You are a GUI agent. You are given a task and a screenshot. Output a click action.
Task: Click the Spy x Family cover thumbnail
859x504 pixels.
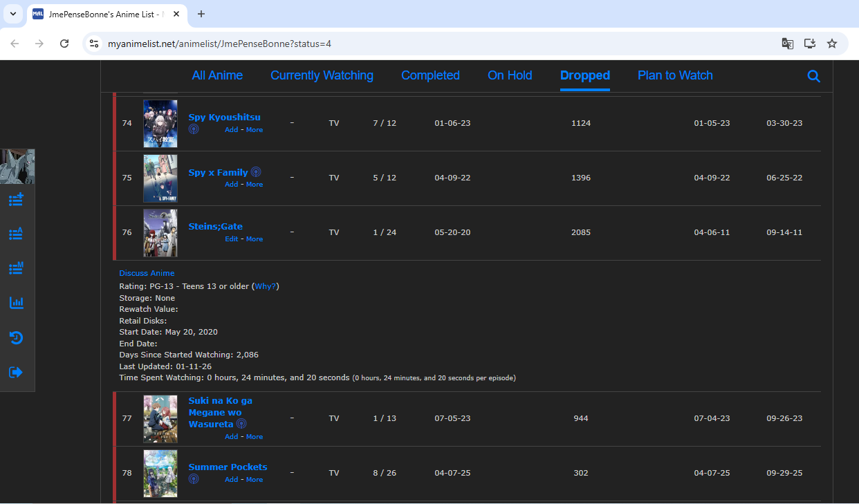coord(160,178)
